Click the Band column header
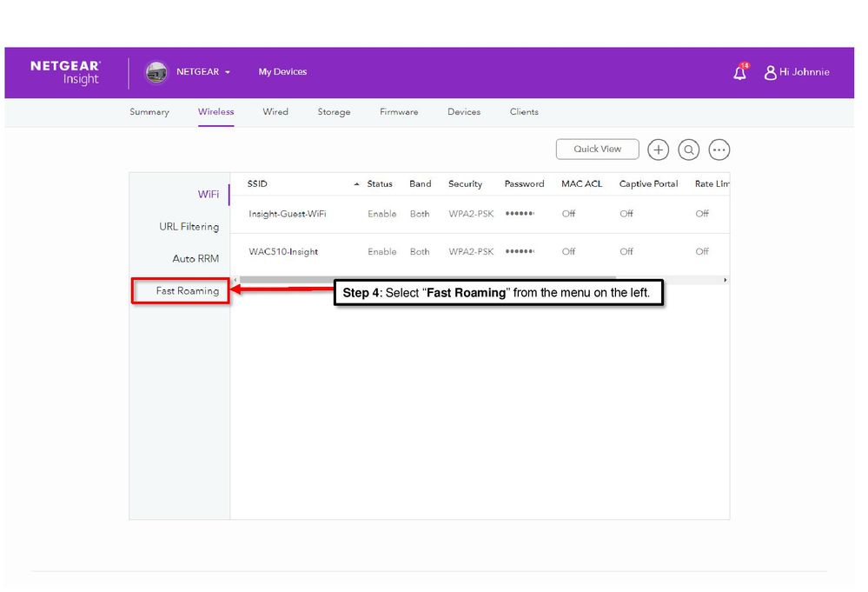 (x=421, y=183)
